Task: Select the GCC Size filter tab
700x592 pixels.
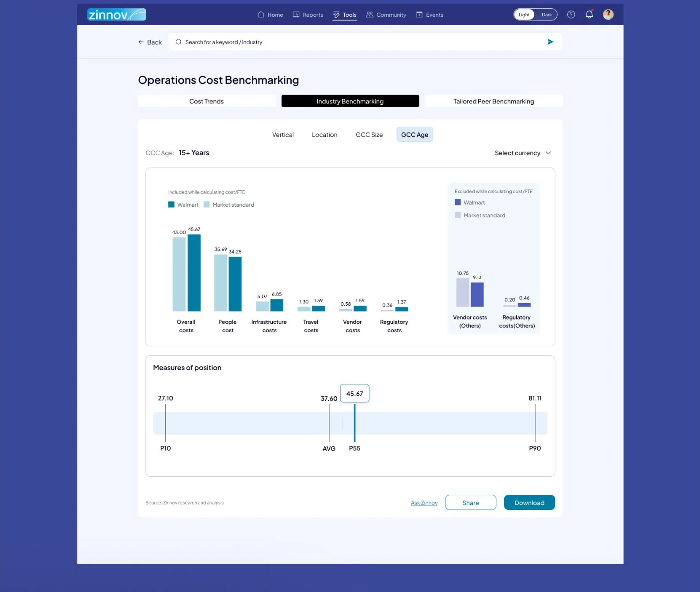Action: (369, 135)
